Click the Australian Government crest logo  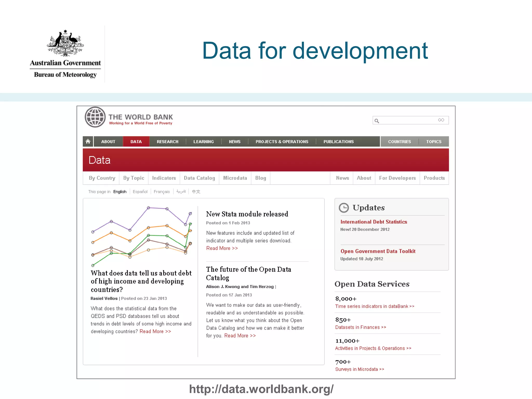pyautogui.click(x=65, y=43)
